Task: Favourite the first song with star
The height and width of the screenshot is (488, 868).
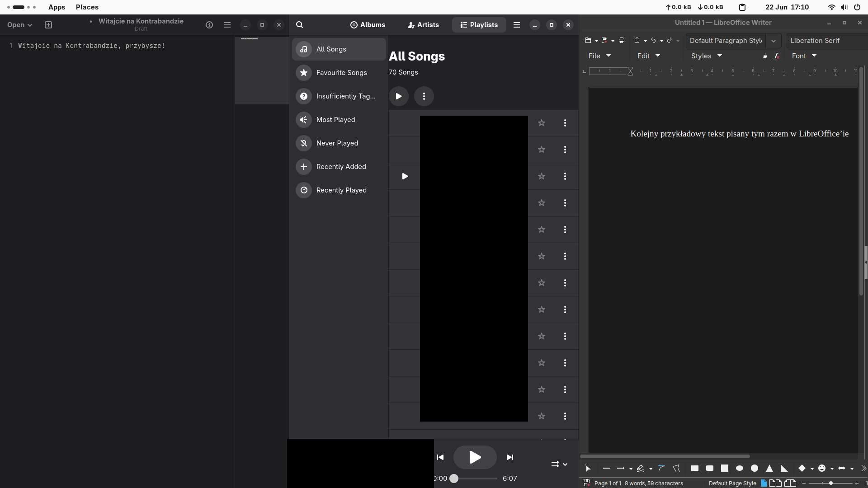Action: tap(542, 123)
